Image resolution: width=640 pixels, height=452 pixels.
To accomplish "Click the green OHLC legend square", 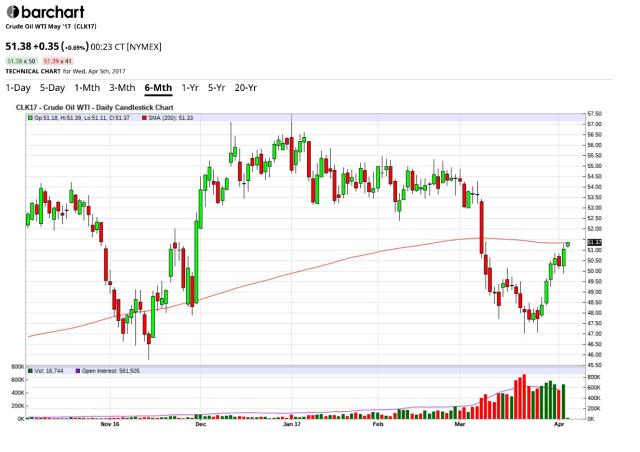I will 30,118.
